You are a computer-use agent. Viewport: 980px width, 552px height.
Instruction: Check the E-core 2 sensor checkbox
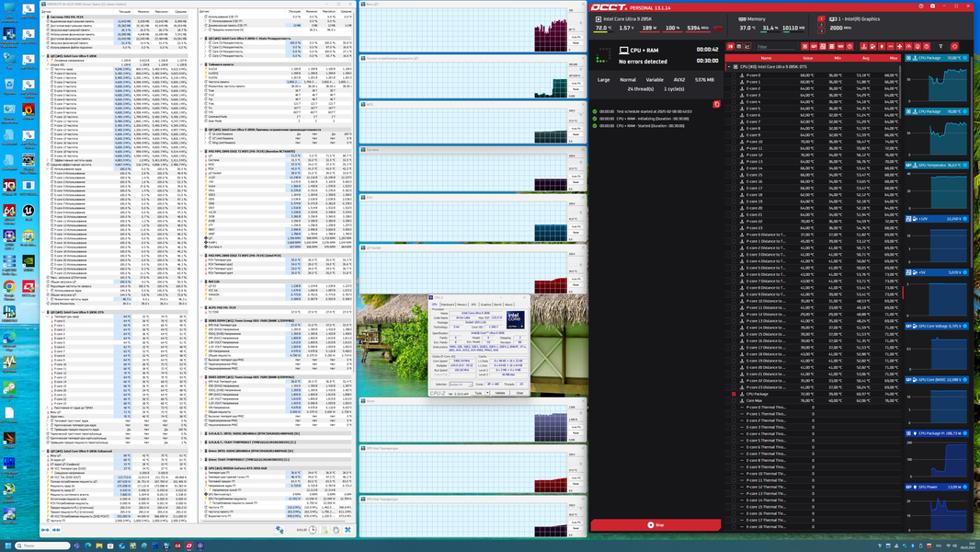click(x=734, y=88)
